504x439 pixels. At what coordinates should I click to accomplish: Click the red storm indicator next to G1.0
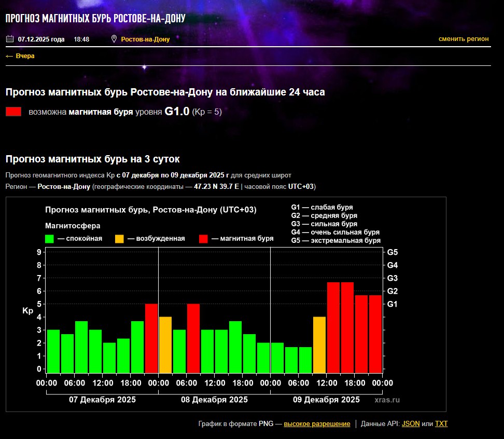pyautogui.click(x=13, y=112)
